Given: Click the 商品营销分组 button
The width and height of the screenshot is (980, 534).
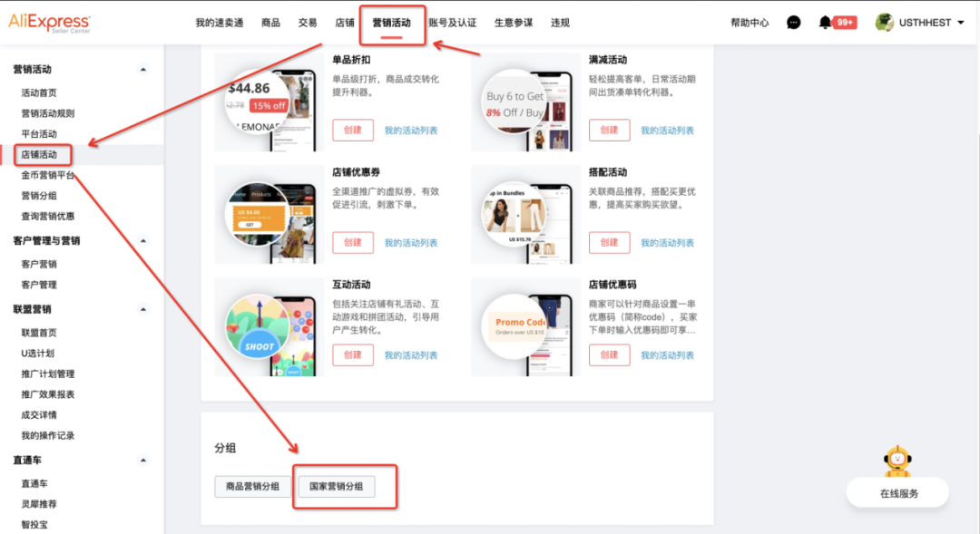Looking at the screenshot, I should [x=252, y=487].
